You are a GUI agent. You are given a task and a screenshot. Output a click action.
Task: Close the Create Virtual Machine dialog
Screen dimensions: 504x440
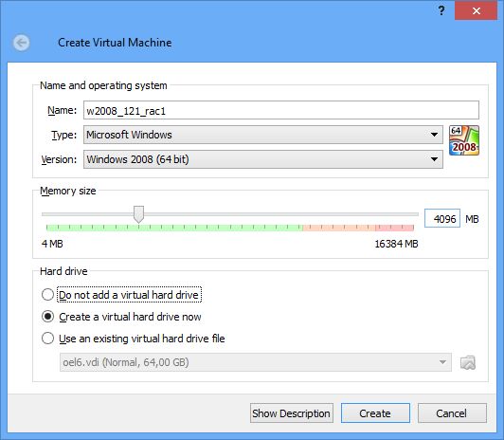point(476,10)
